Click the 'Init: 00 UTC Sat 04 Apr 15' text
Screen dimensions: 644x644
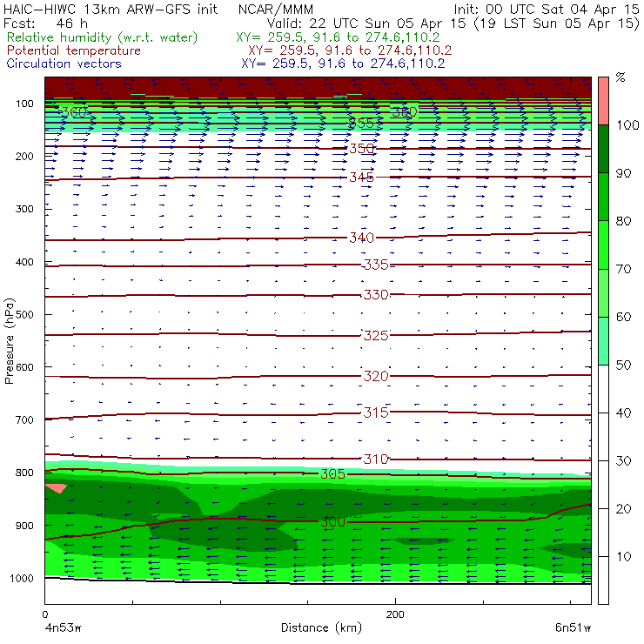pyautogui.click(x=547, y=9)
